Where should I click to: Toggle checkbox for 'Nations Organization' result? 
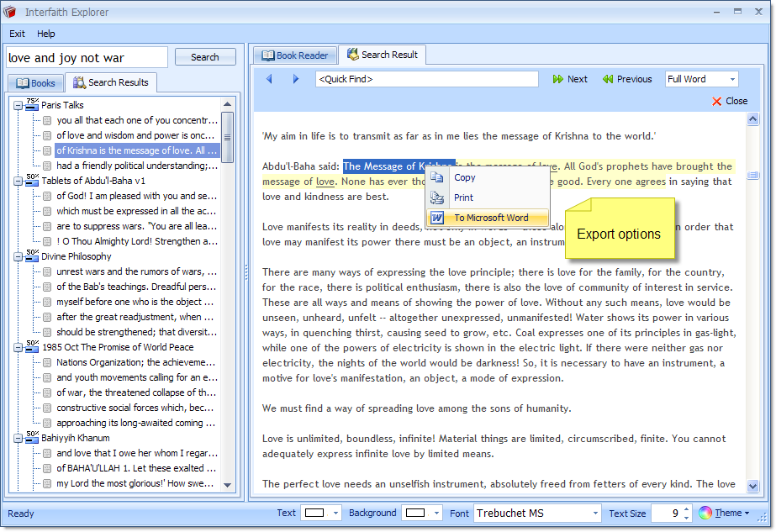tap(48, 362)
